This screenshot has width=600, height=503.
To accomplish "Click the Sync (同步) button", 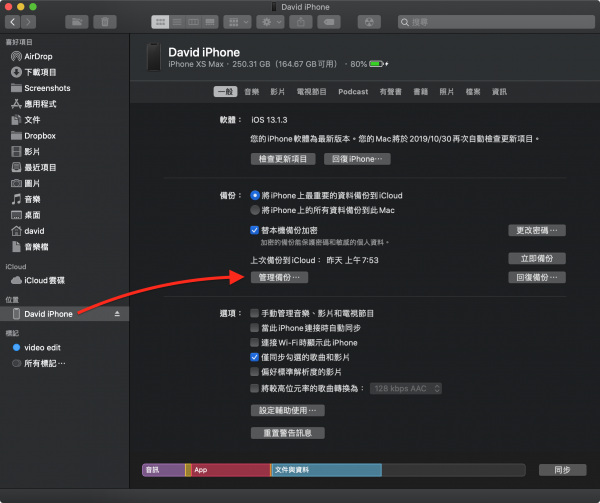I will tap(562, 470).
